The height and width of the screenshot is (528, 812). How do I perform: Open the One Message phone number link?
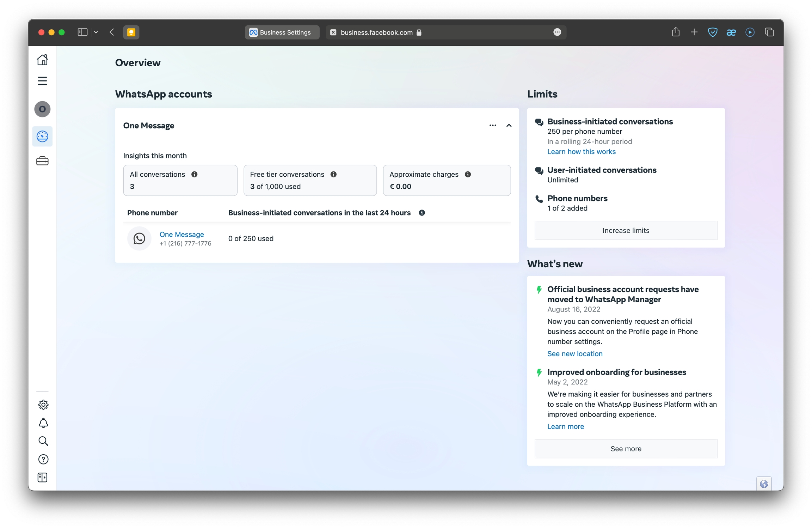(x=182, y=234)
